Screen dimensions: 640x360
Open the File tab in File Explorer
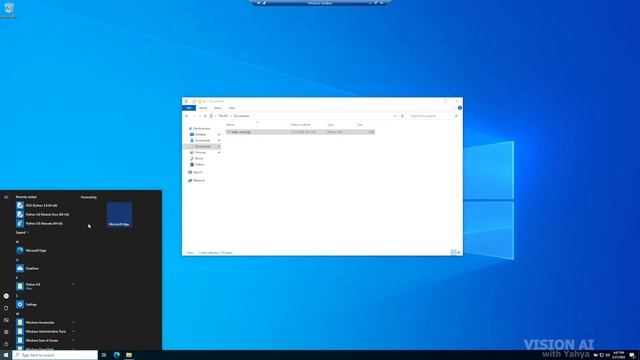coord(189,108)
